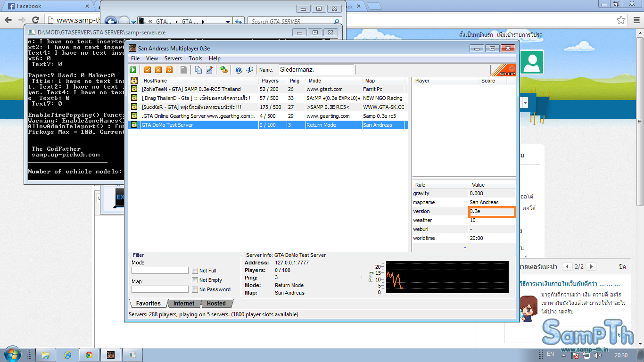Screen dimensions: 644x362
Task: Click the Server Properties pencil icon
Action: pos(209,70)
